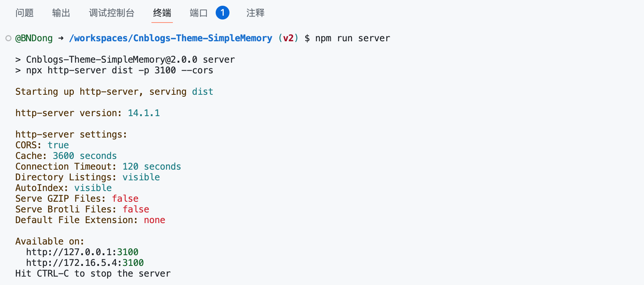Click the 'Starting up http-server, serving' text

tap(101, 92)
